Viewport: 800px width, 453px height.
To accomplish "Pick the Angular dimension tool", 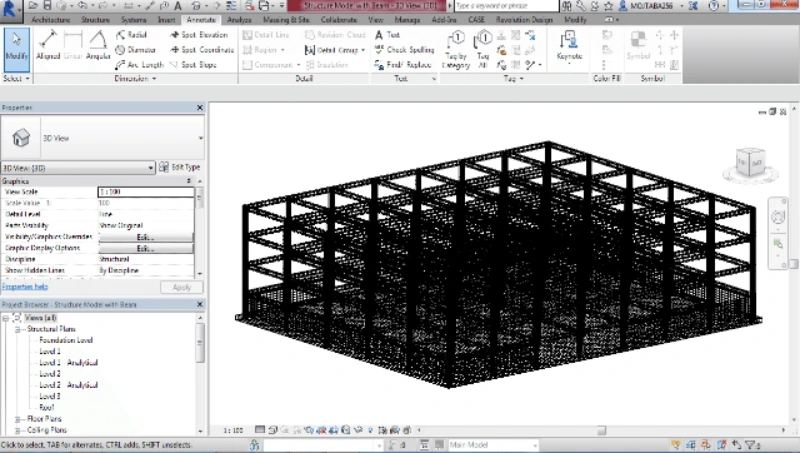I will pos(98,45).
